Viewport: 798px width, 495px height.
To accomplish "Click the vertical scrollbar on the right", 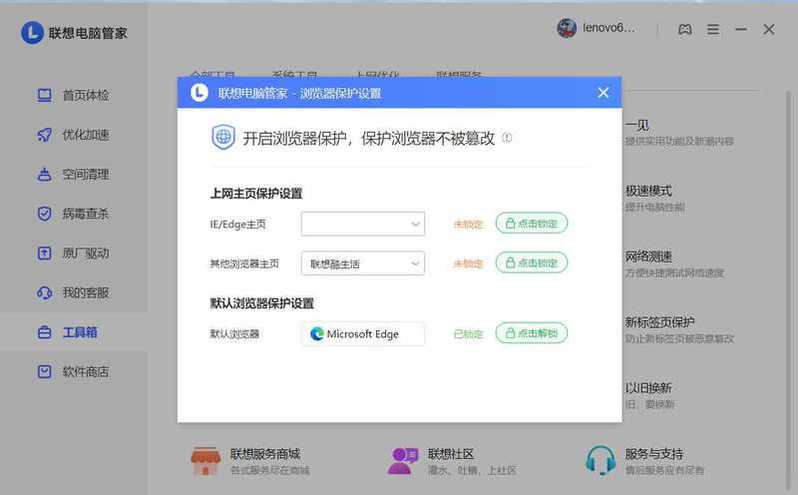I will pos(789,290).
